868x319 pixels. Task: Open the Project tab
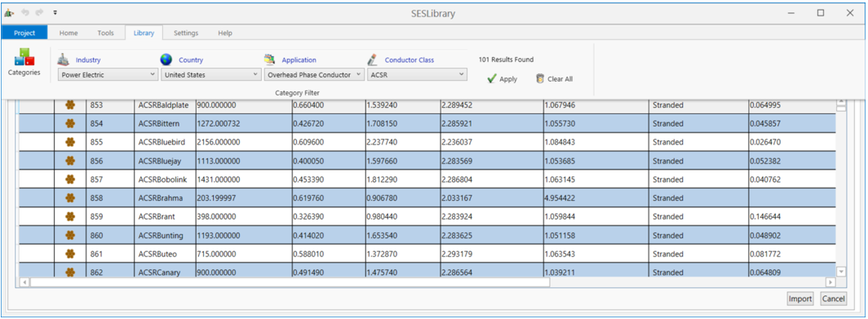(24, 33)
